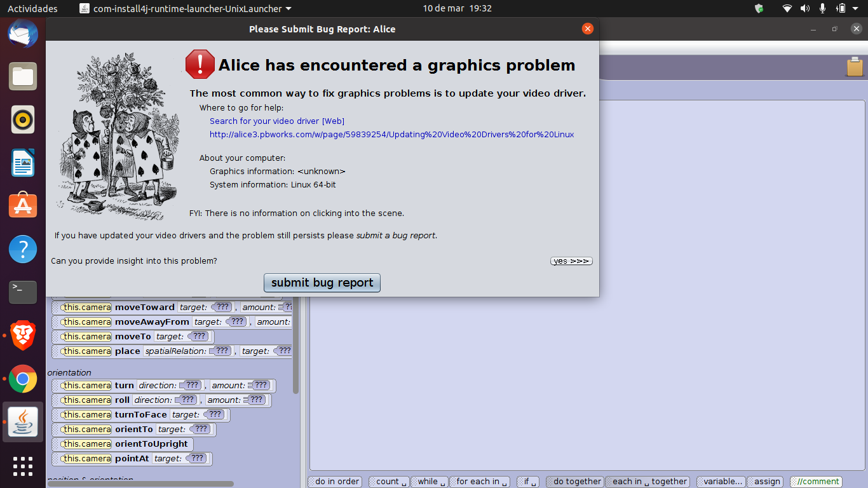This screenshot has height=488, width=868.
Task: Open the Search for your video driver link
Action: (277, 121)
